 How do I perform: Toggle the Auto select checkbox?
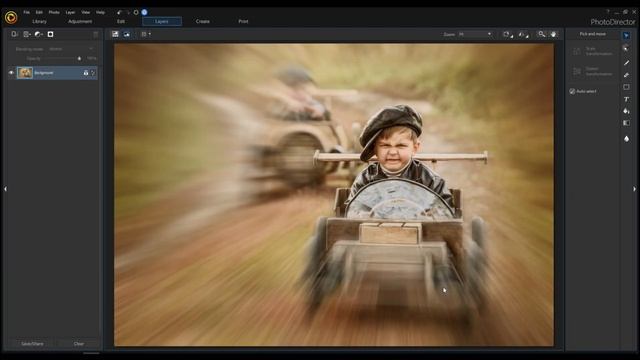click(572, 91)
